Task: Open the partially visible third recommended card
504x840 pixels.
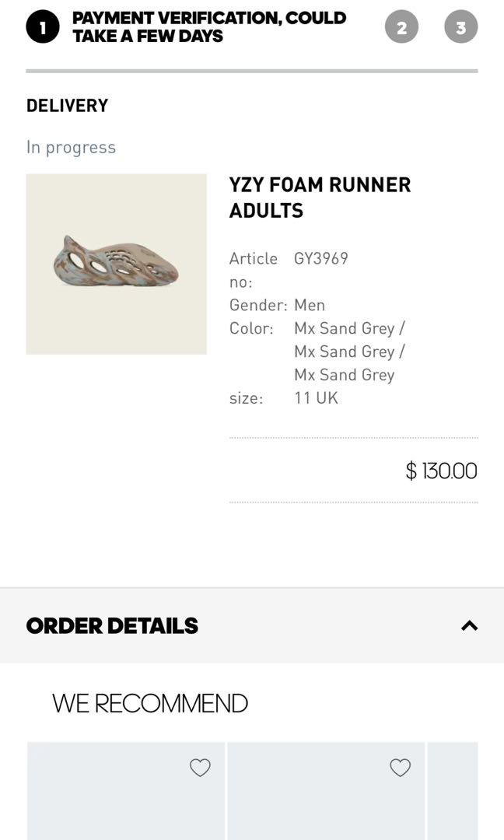Action: coord(453,791)
